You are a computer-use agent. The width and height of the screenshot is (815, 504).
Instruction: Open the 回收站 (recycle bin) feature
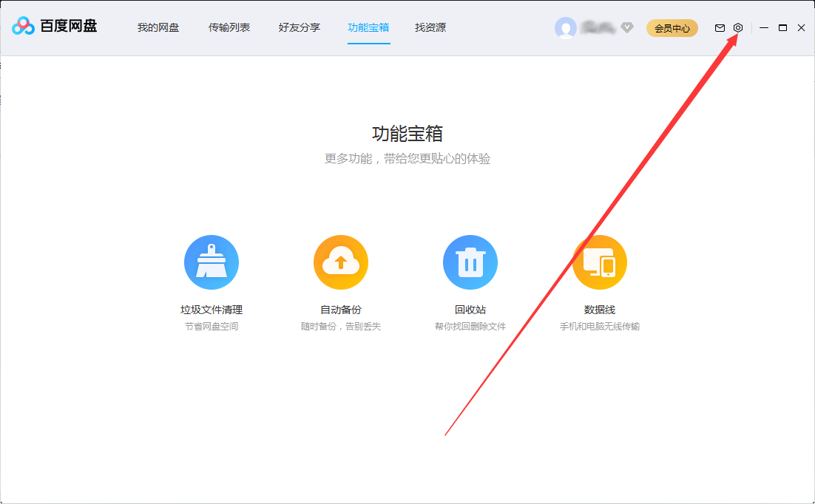[x=470, y=262]
